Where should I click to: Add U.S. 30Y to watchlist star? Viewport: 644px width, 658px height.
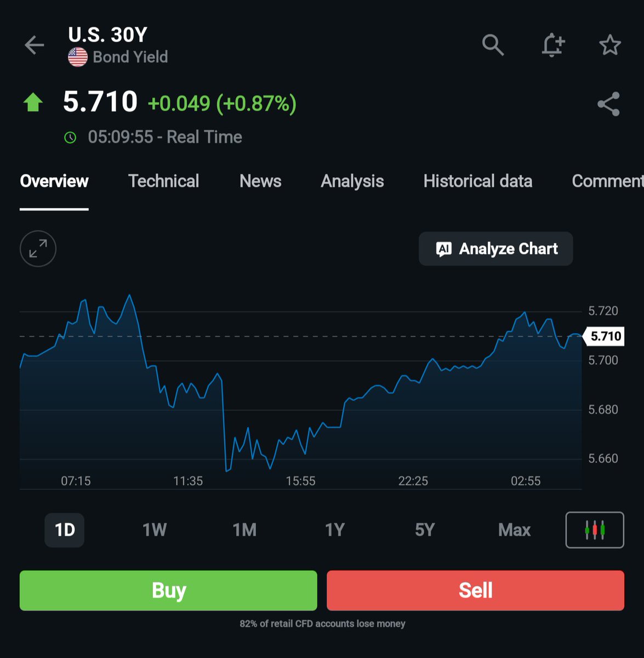pos(609,45)
